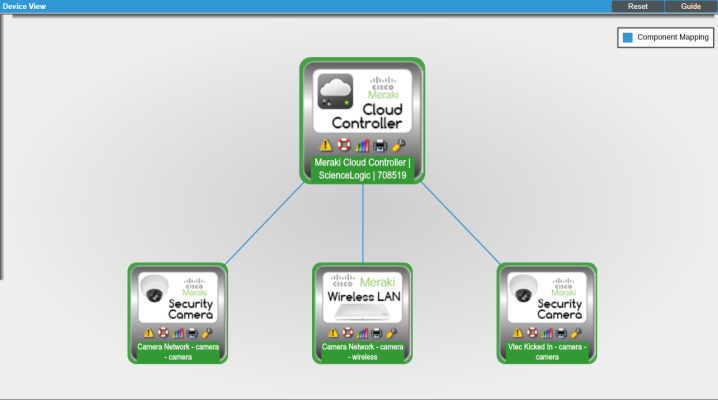Open the Guide
The width and height of the screenshot is (718, 400).
(691, 6)
